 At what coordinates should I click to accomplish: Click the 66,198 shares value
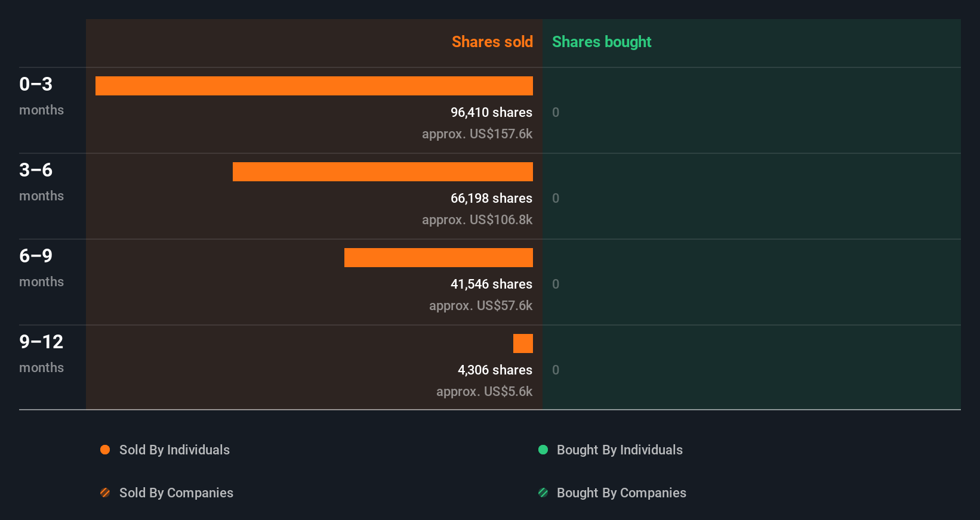coord(491,198)
